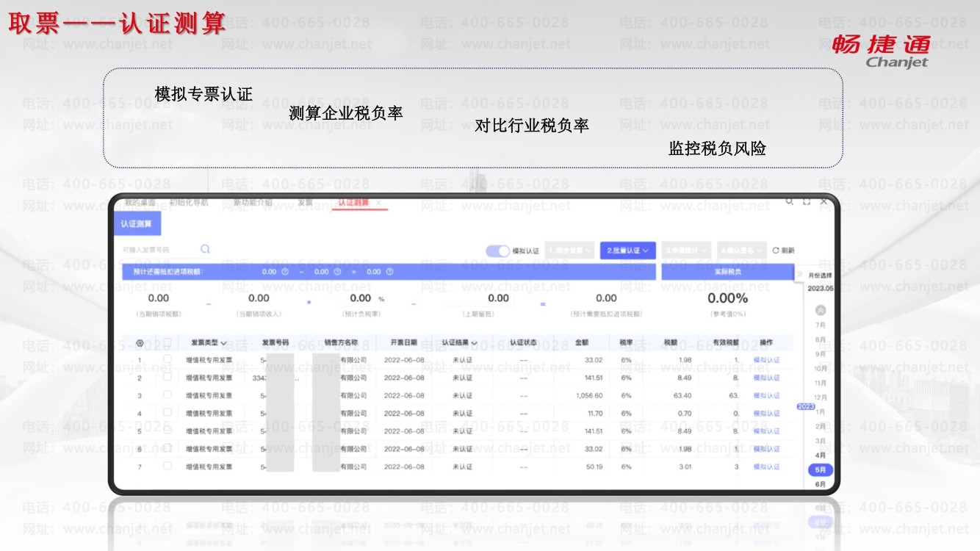Select the 认证测算 top tab
The width and height of the screenshot is (980, 551).
[x=353, y=202]
